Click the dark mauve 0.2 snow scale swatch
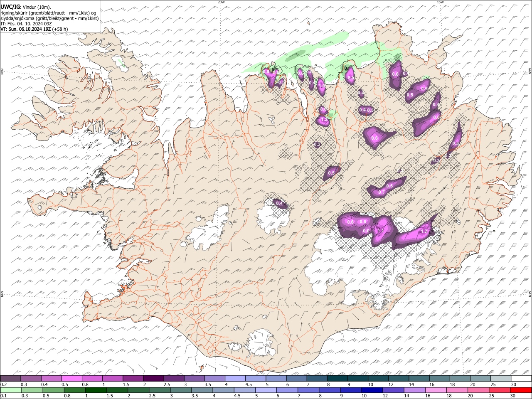This screenshot has height=399, width=532. point(10,378)
